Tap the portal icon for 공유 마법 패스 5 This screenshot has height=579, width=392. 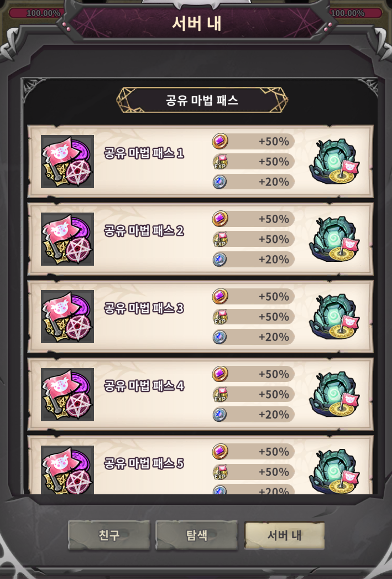click(x=334, y=471)
